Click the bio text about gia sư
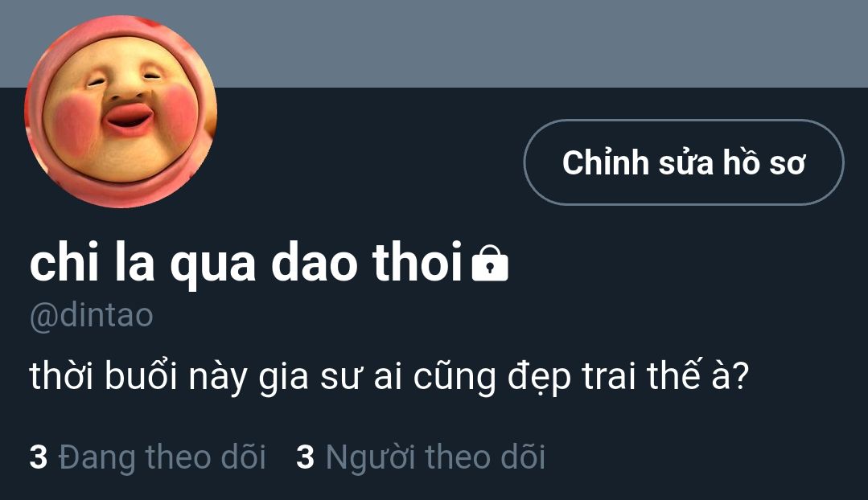This screenshot has width=868, height=500. [389, 377]
